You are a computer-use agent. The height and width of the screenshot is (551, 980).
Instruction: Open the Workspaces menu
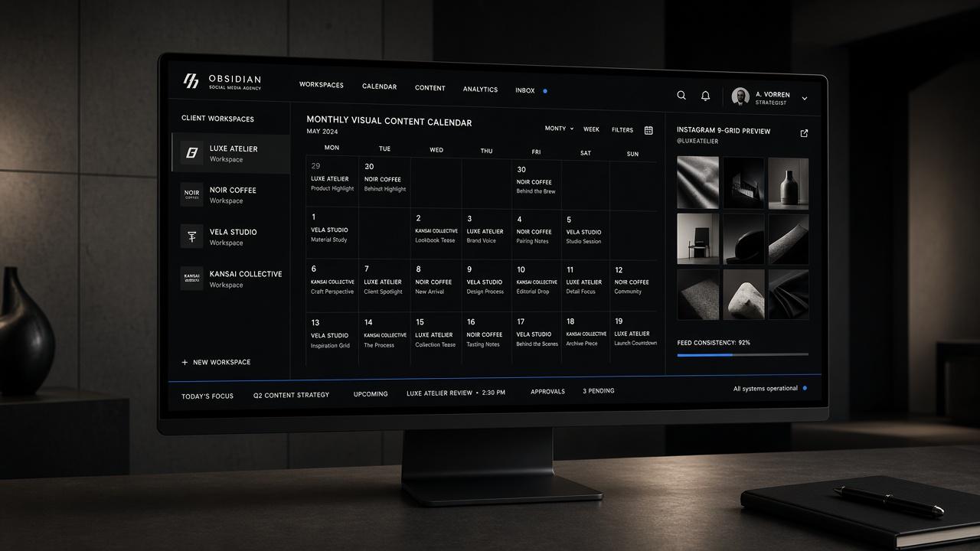coord(322,85)
